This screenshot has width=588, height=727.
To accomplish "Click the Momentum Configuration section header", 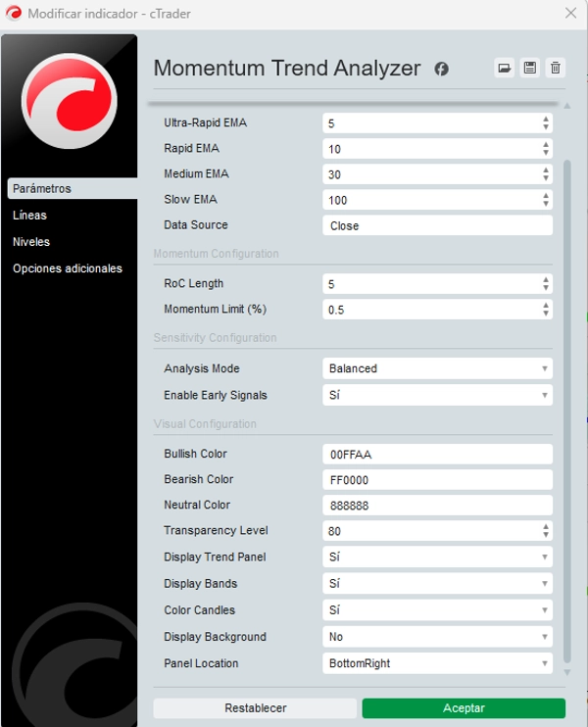I will point(217,254).
